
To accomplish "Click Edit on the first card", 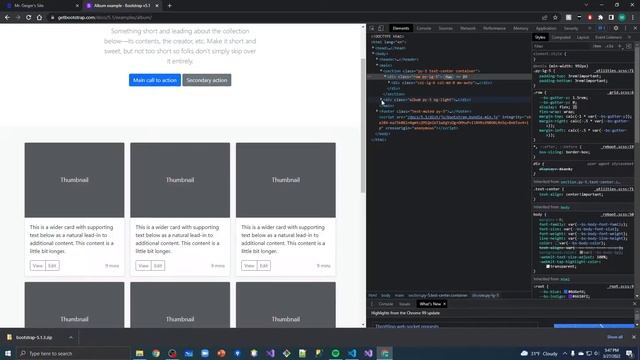I will pyautogui.click(x=52, y=266).
